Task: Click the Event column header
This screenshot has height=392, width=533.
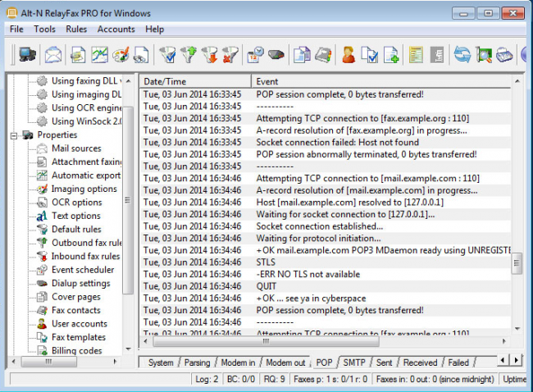Action: 381,81
